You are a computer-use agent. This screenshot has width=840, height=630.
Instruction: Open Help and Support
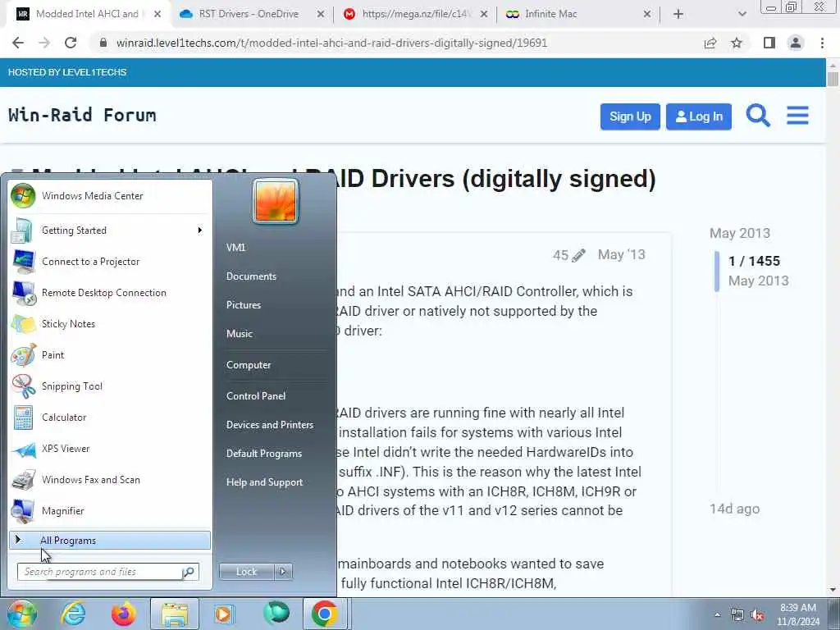pos(265,482)
